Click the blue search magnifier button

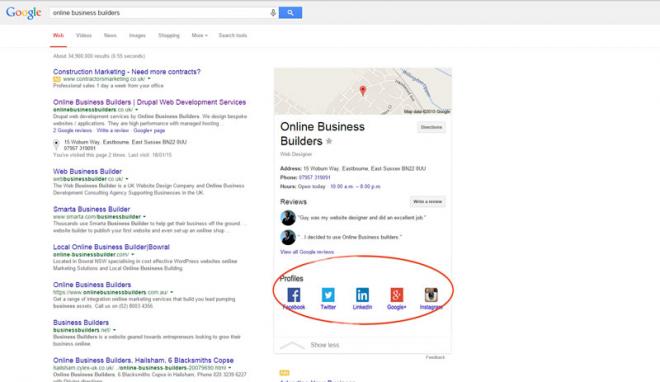[x=290, y=13]
